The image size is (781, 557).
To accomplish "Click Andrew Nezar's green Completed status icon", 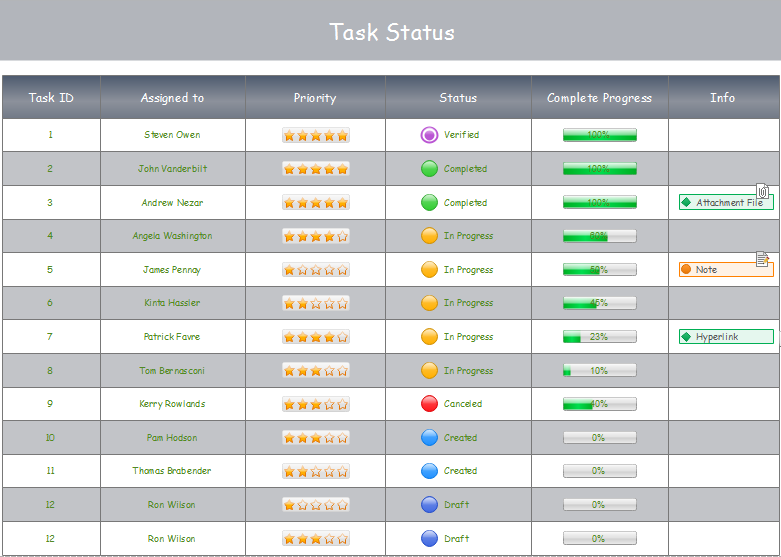I will point(429,203).
